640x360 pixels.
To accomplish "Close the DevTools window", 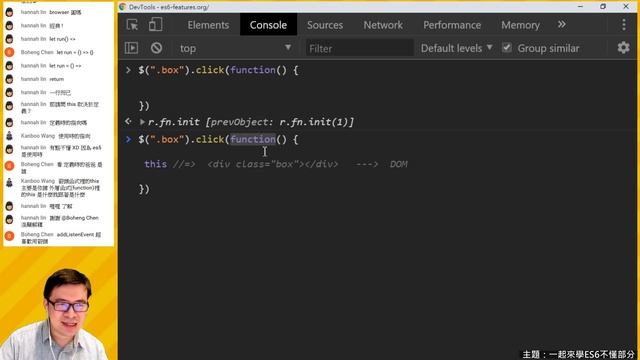I will point(626,7).
